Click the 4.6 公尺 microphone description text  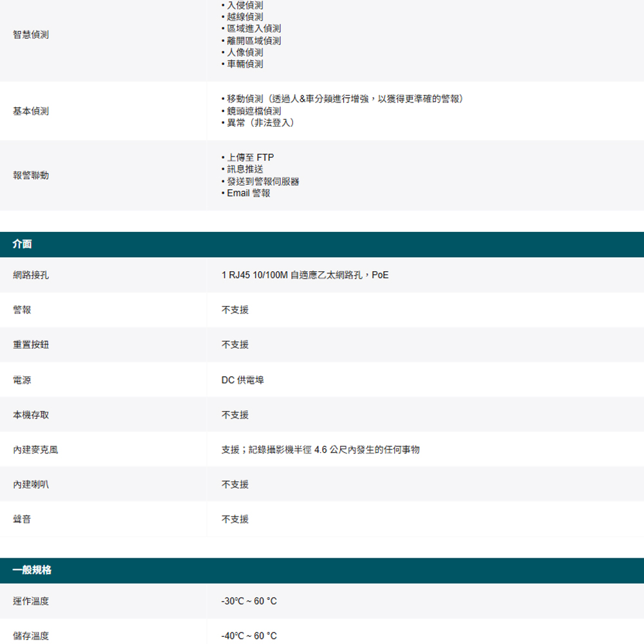[x=320, y=450]
